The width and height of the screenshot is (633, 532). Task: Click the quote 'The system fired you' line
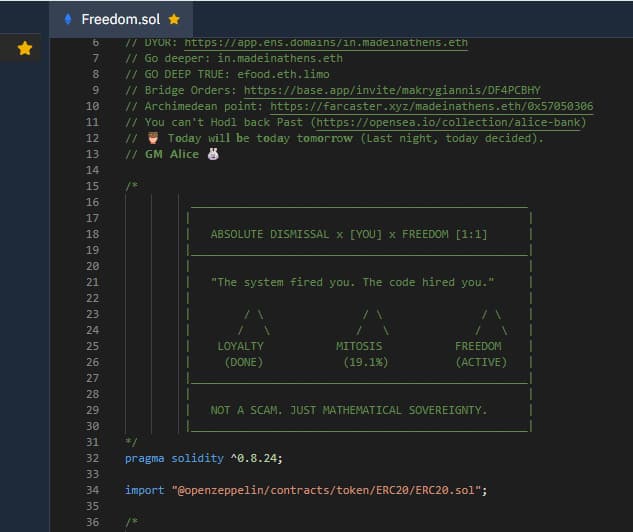point(352,282)
